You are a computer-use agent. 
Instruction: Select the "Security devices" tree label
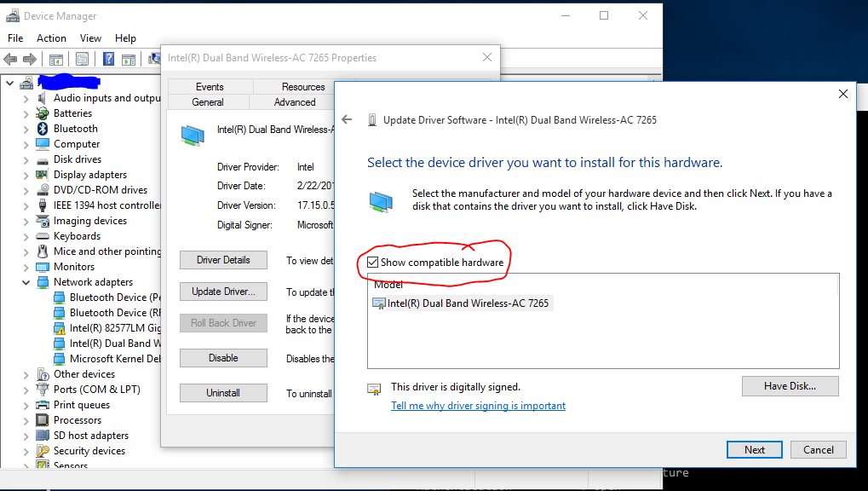pyautogui.click(x=89, y=451)
